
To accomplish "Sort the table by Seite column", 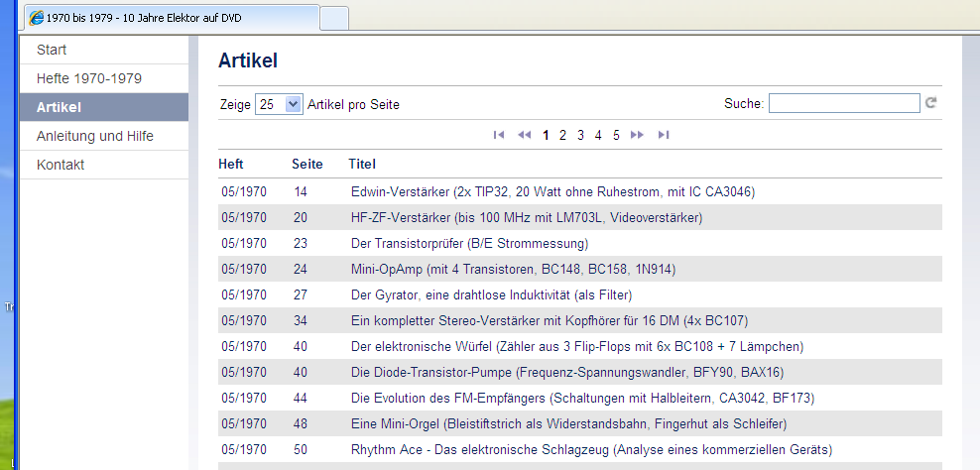I will pos(307,165).
